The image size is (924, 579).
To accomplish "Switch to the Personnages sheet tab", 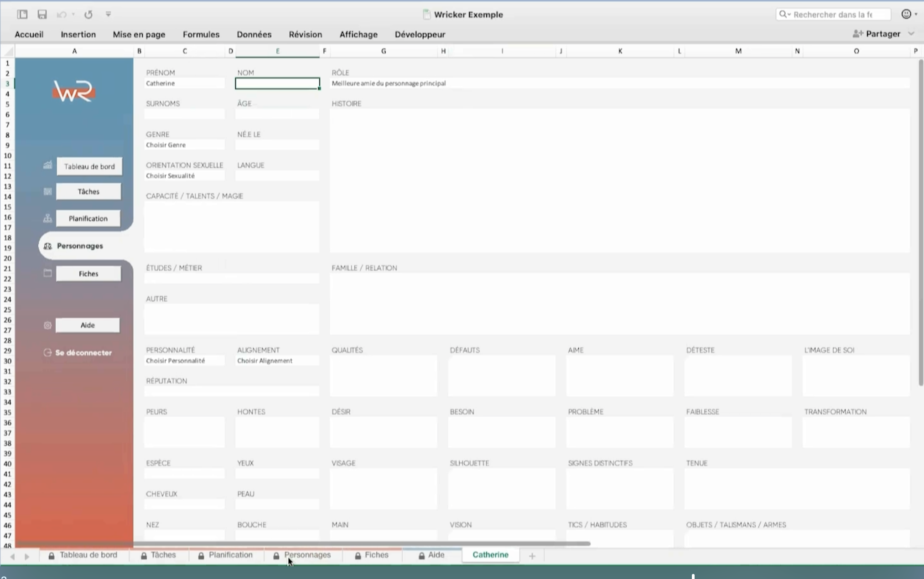I will coord(307,555).
